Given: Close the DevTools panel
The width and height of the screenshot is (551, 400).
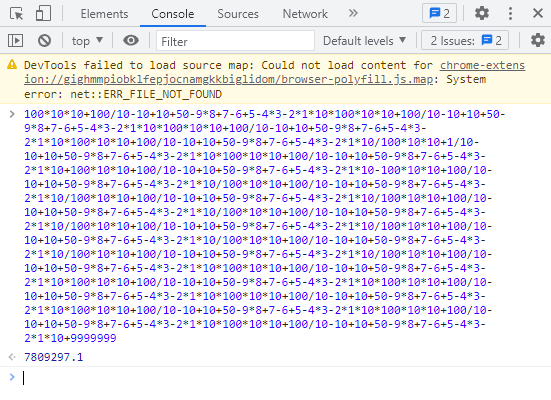Looking at the screenshot, I should 538,13.
